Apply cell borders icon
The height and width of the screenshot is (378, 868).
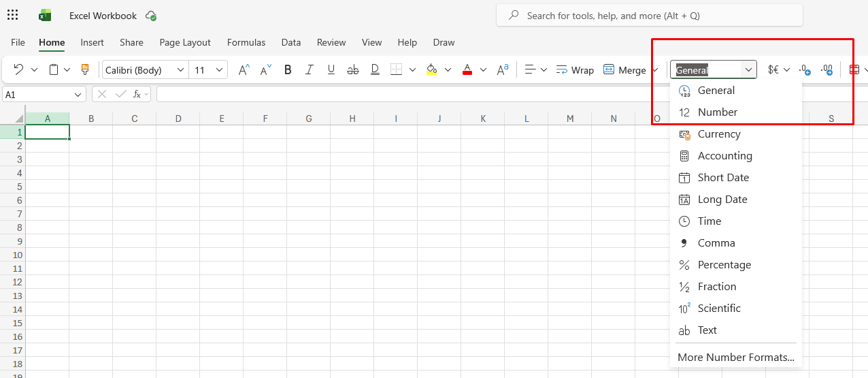pos(396,69)
